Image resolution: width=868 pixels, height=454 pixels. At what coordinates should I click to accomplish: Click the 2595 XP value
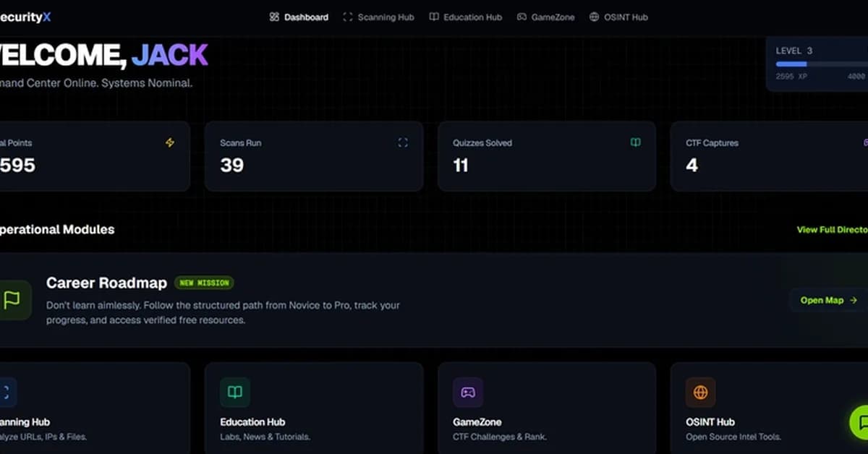click(x=791, y=77)
